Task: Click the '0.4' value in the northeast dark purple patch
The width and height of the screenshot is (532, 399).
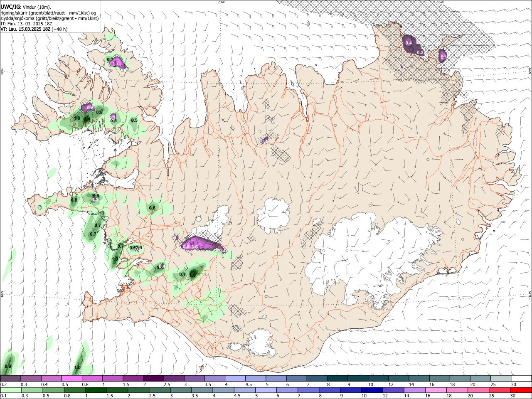Action: point(409,43)
